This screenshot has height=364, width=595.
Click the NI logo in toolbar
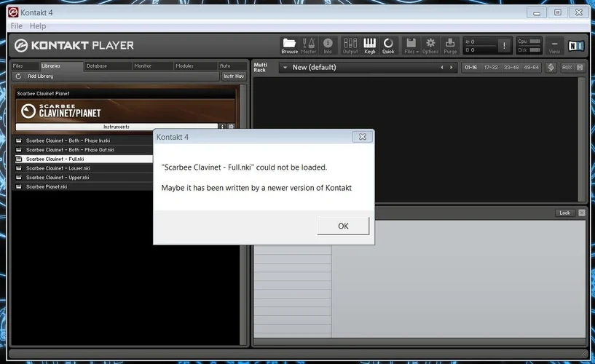click(x=575, y=46)
